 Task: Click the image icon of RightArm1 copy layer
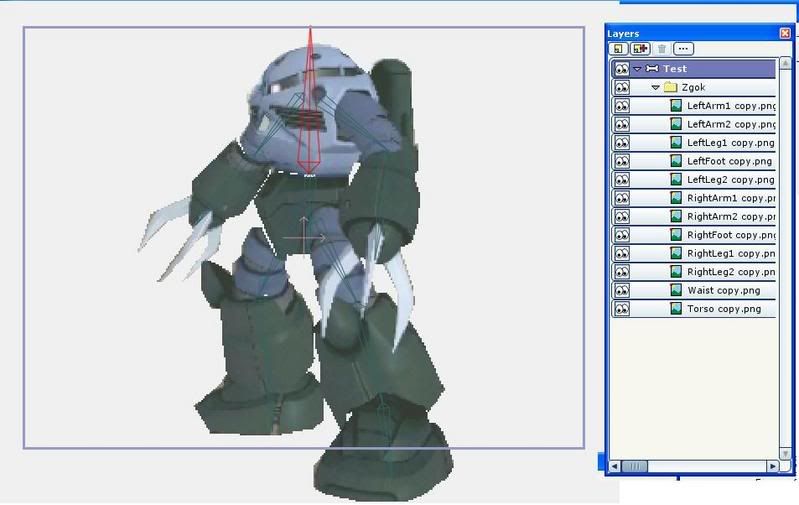tap(676, 198)
